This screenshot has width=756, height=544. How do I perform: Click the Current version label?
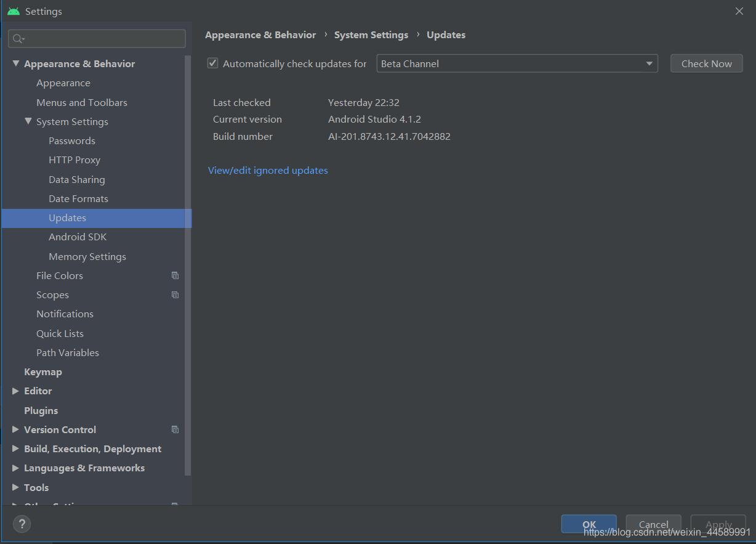(247, 119)
